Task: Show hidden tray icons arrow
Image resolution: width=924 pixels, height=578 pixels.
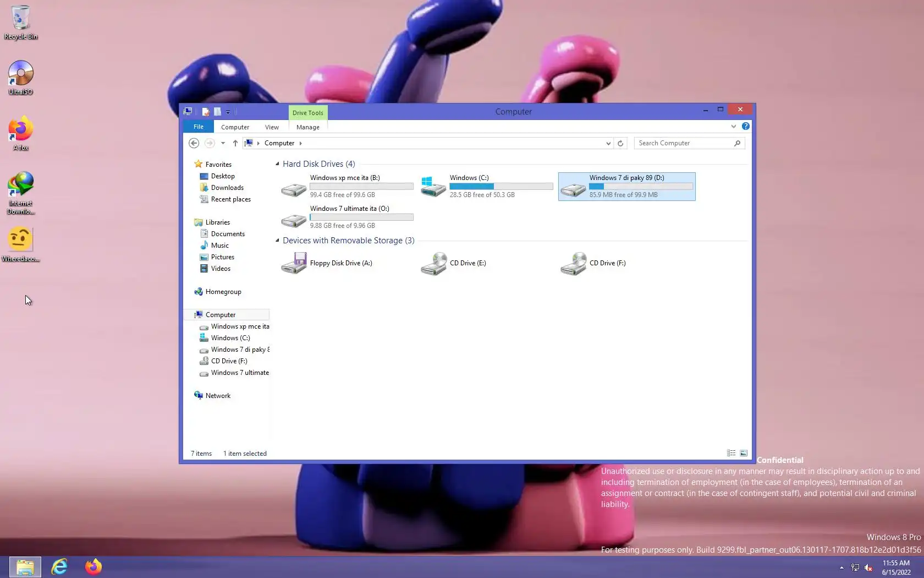Action: tap(842, 568)
